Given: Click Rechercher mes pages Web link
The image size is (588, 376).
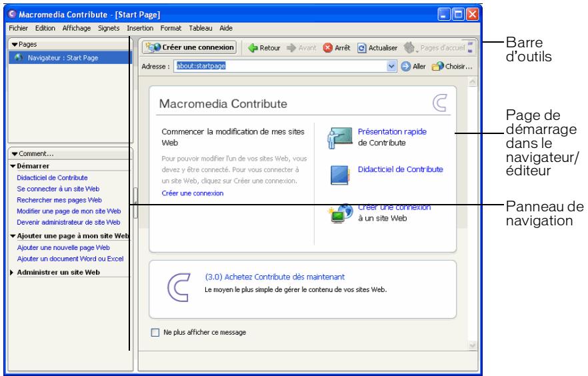Looking at the screenshot, I should click(x=59, y=200).
